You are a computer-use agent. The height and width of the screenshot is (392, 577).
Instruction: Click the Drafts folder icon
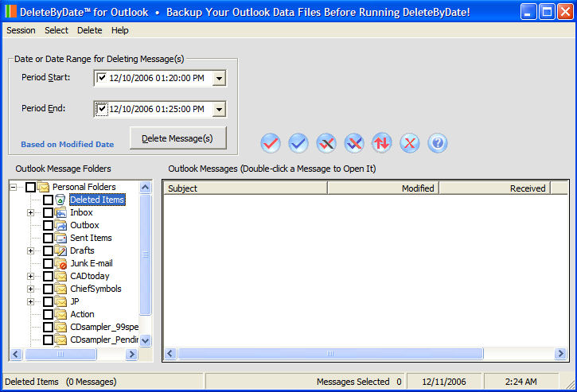[x=60, y=250]
